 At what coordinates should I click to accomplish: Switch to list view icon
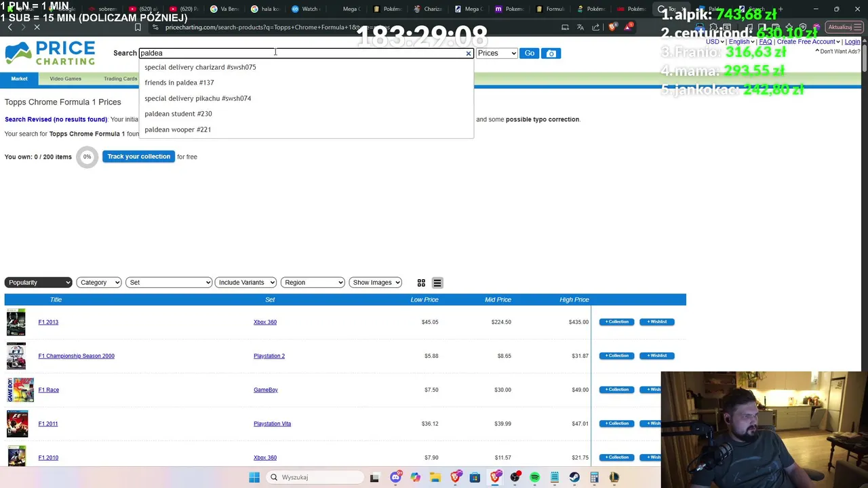tap(437, 283)
